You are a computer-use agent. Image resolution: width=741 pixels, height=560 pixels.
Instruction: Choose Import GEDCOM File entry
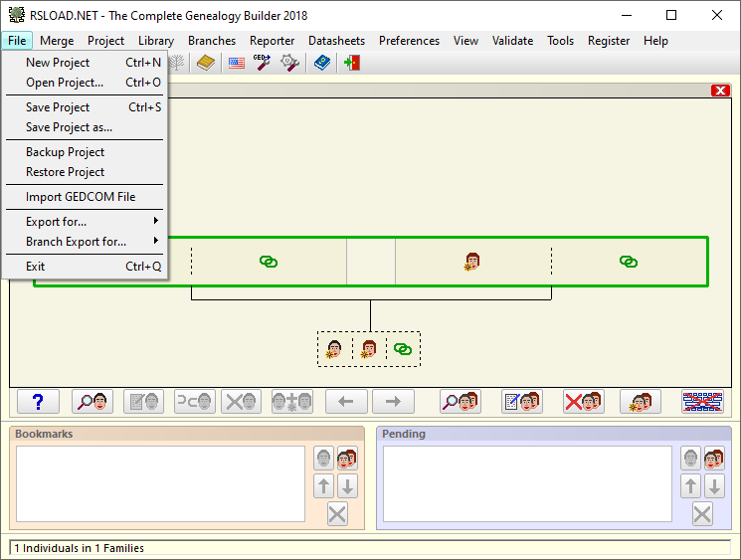pyautogui.click(x=85, y=197)
